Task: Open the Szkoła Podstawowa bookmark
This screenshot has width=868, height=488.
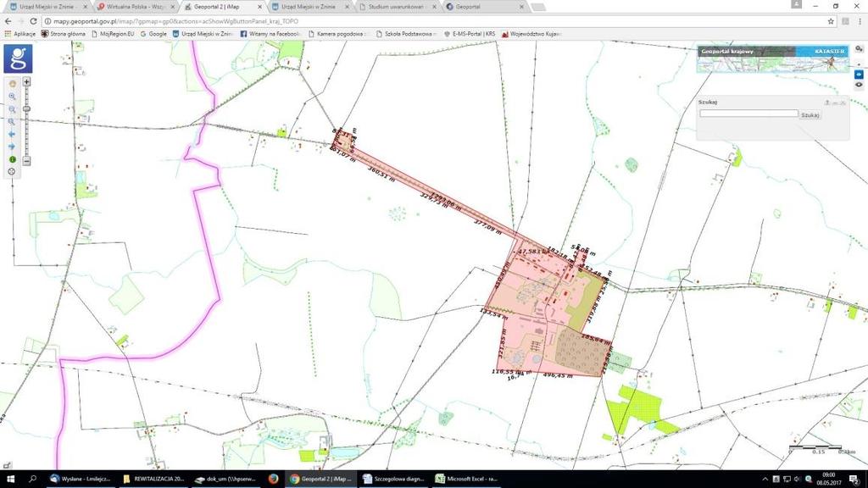Action: coord(406,34)
